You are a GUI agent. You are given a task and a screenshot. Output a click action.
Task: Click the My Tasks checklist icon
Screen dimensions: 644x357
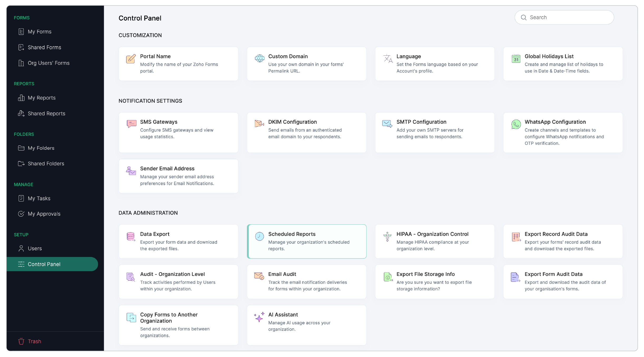[21, 198]
